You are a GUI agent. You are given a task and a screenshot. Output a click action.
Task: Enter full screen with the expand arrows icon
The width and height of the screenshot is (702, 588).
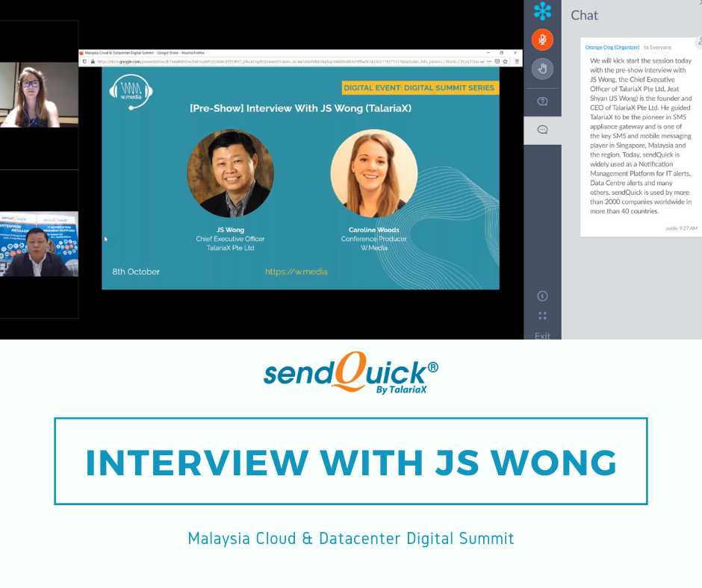click(542, 316)
